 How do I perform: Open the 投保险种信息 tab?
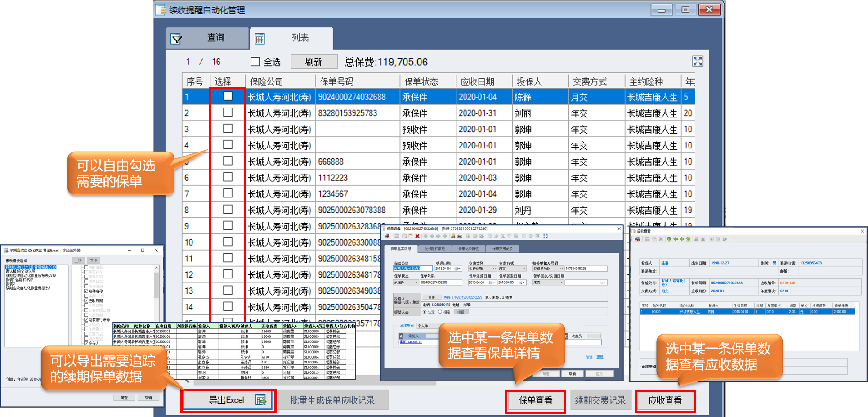coord(434,248)
